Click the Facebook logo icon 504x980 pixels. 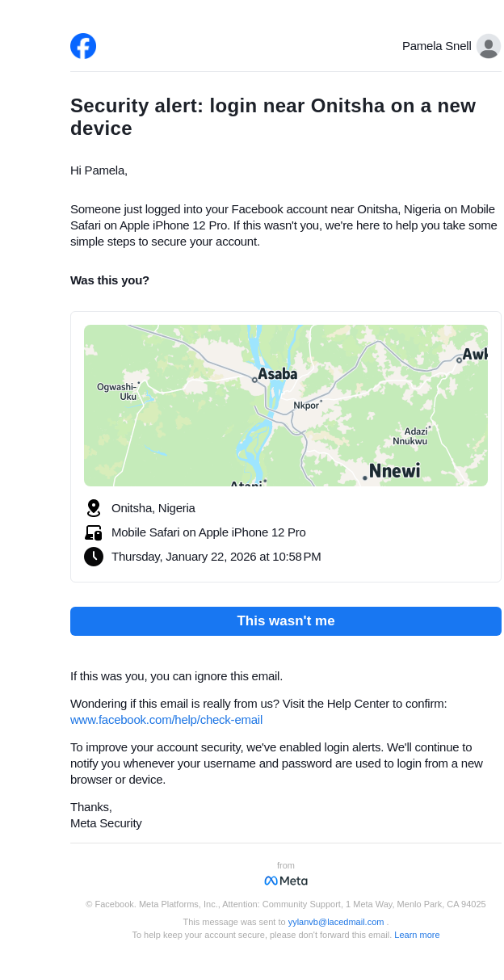click(x=83, y=46)
